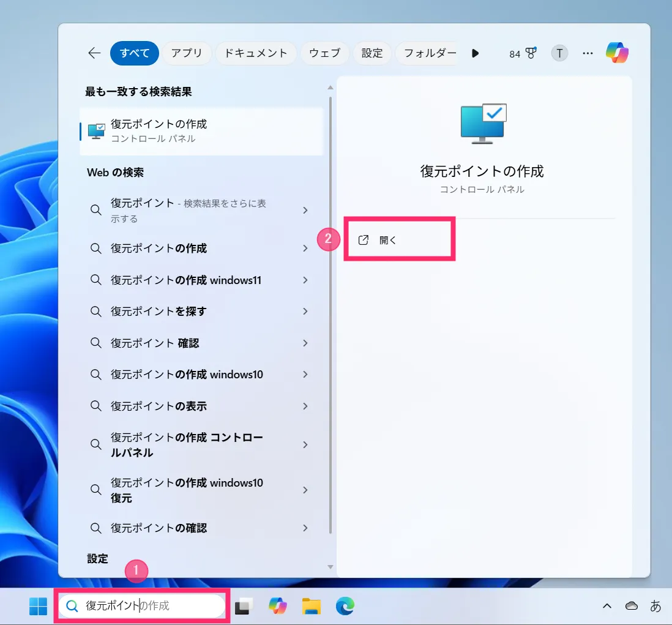
Task: Open Microsoft Edge from the taskbar
Action: (345, 606)
